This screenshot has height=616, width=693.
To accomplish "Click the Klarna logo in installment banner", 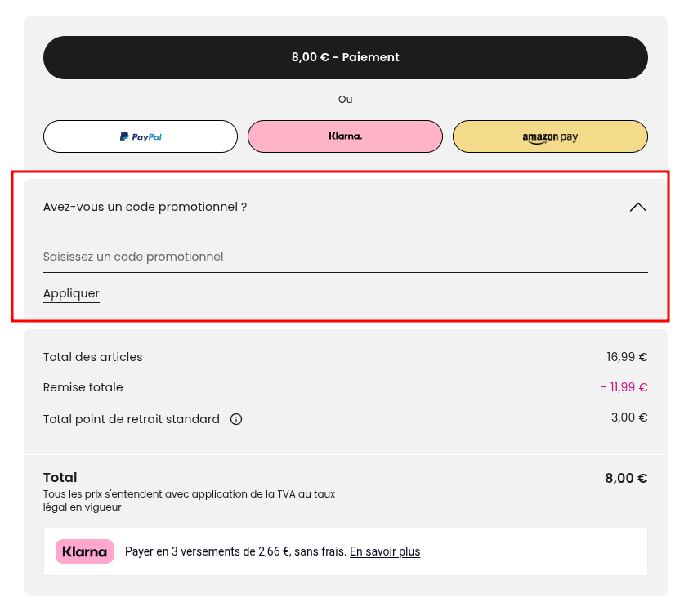I will [84, 551].
